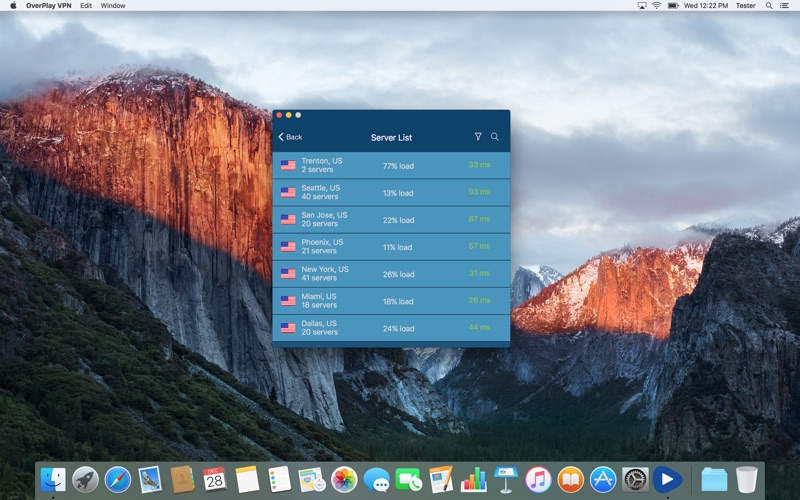Select the San Jose, US server row

[x=391, y=219]
